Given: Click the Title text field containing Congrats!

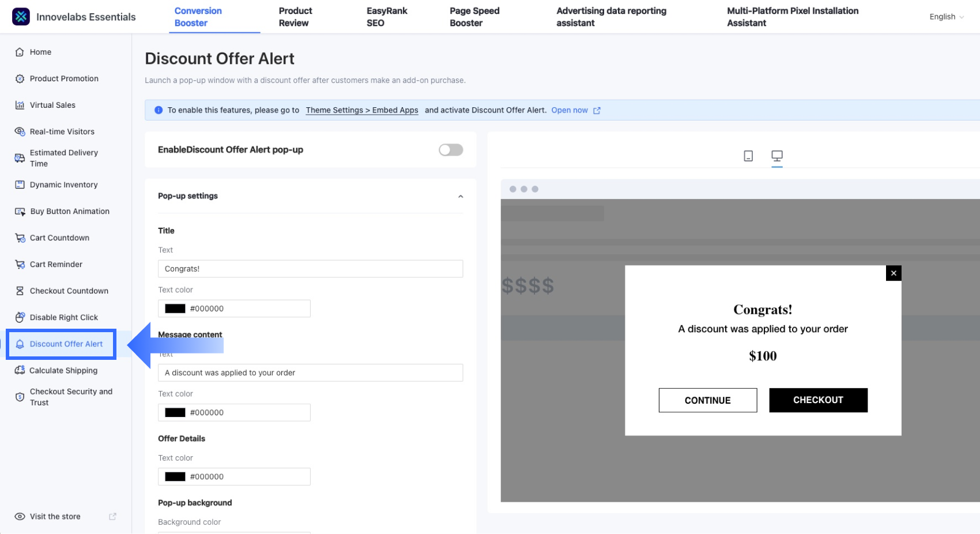Looking at the screenshot, I should (x=310, y=269).
